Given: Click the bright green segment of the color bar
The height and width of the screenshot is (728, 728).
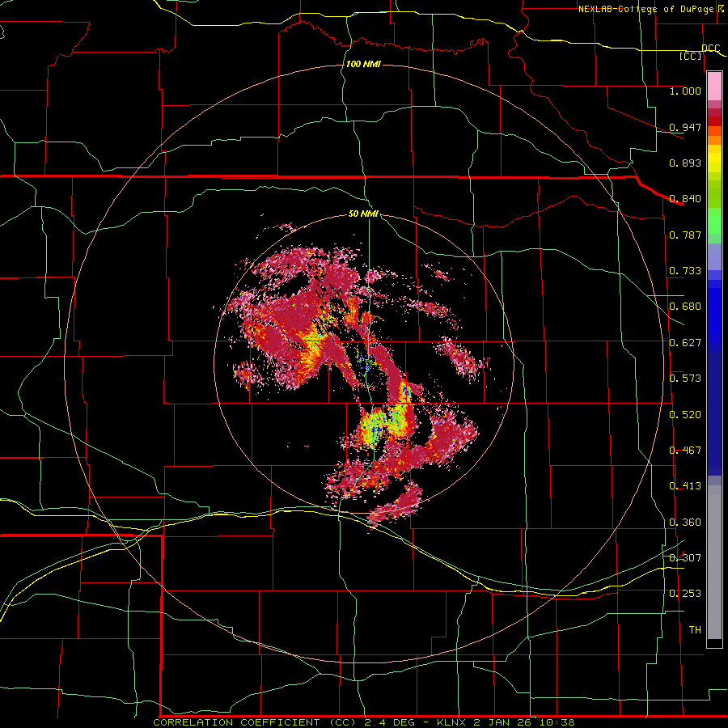Looking at the screenshot, I should pyautogui.click(x=714, y=221).
